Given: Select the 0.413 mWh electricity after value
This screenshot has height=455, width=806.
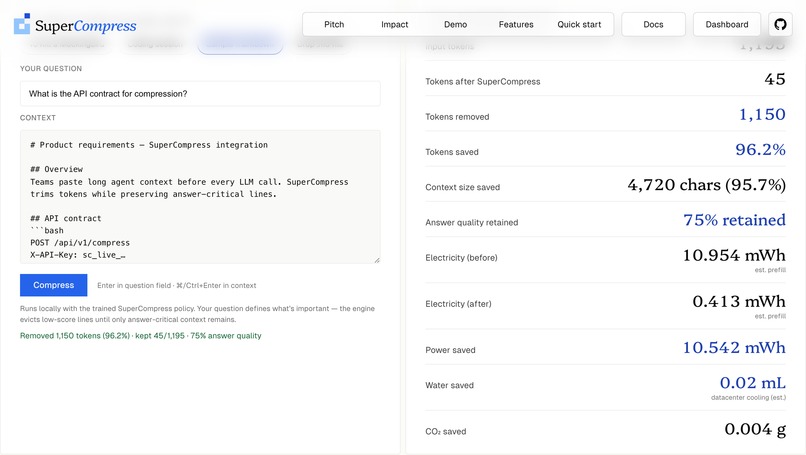Looking at the screenshot, I should [739, 301].
